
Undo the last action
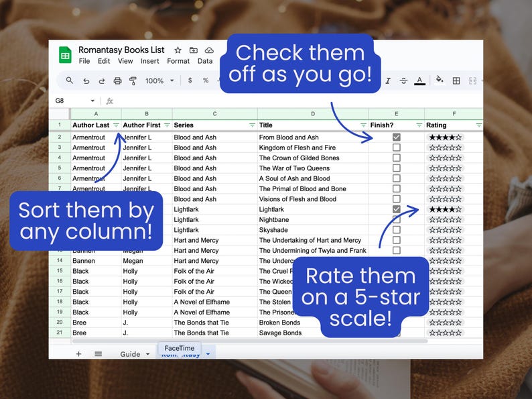click(86, 81)
